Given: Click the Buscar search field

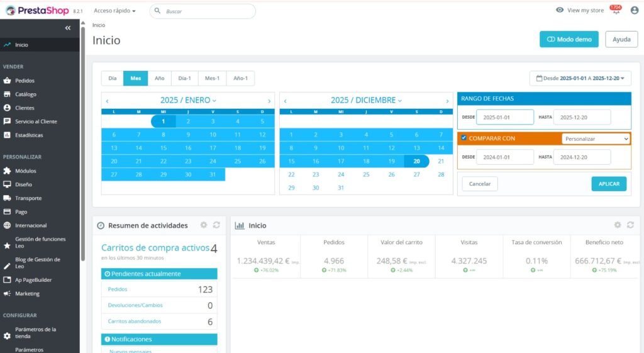Looking at the screenshot, I should pyautogui.click(x=208, y=11).
